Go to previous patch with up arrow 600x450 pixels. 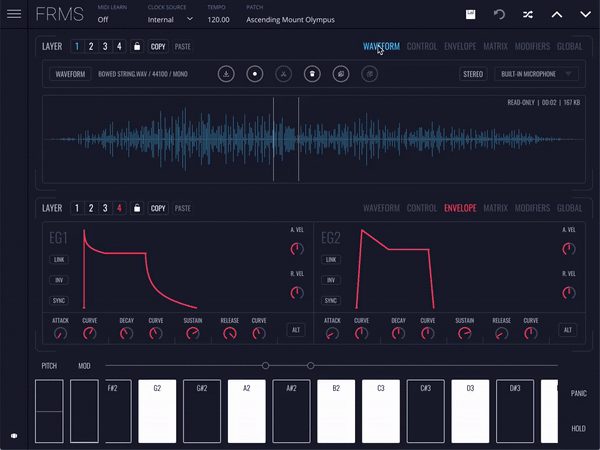click(x=557, y=14)
